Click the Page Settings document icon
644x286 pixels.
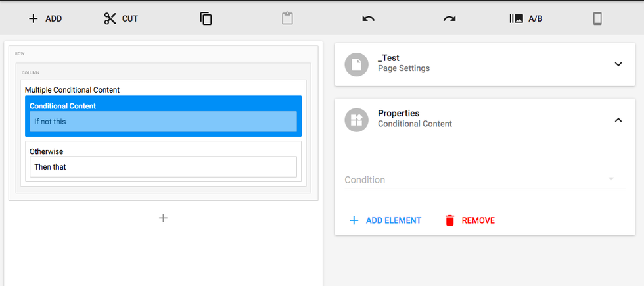point(357,64)
